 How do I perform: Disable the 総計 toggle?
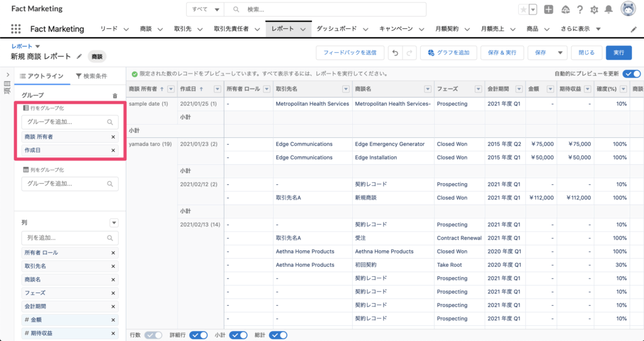[x=278, y=335]
